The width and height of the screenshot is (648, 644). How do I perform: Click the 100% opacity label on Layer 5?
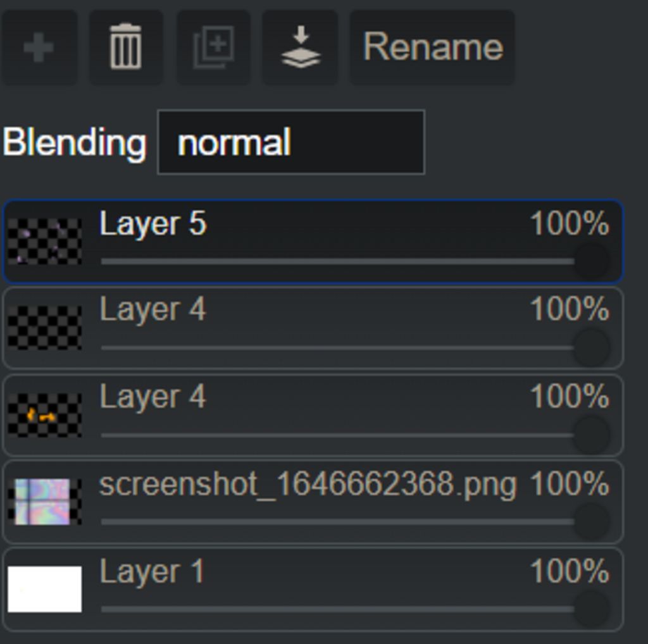570,223
